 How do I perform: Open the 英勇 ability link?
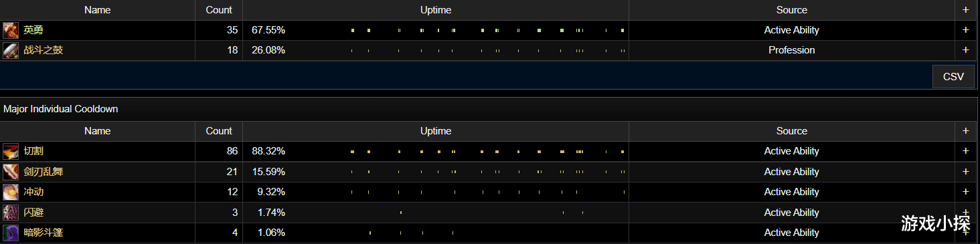33,30
